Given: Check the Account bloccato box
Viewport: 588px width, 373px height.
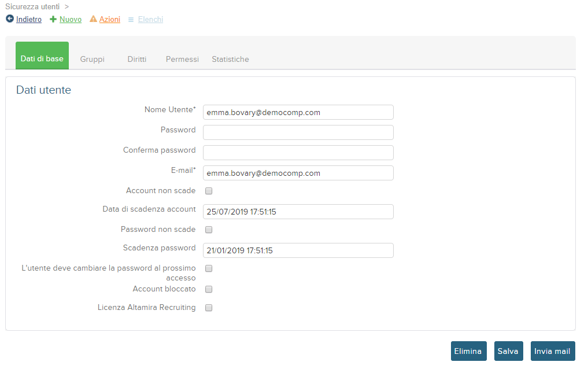Looking at the screenshot, I should [209, 289].
